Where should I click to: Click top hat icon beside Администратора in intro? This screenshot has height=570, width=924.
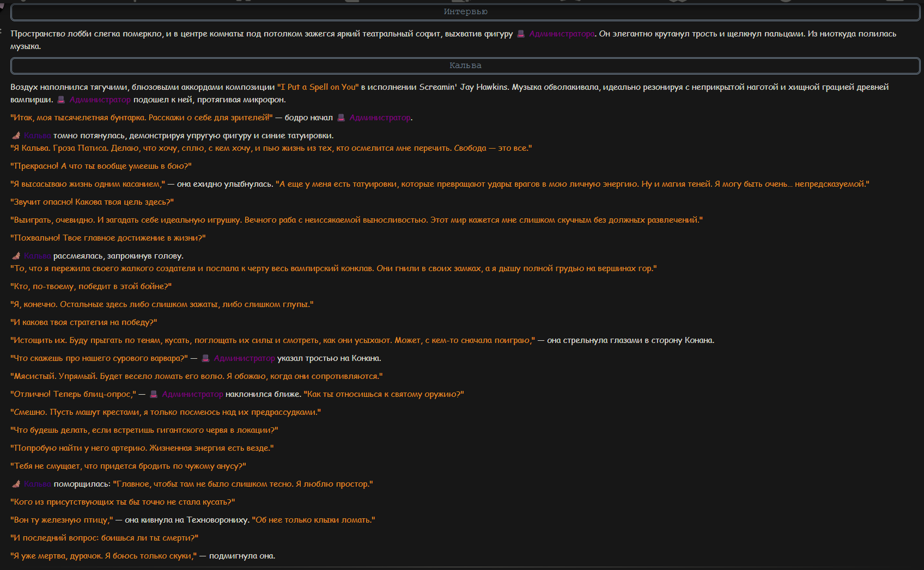tap(521, 34)
